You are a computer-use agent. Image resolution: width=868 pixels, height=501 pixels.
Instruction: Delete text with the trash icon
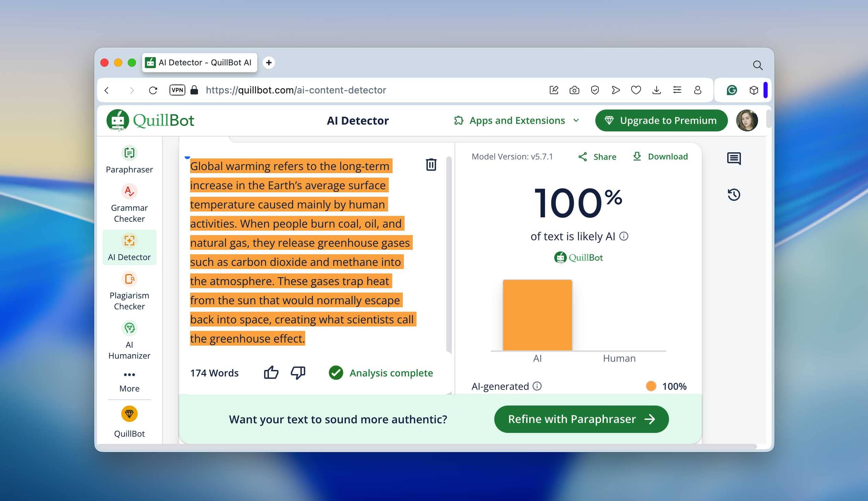[x=431, y=165]
